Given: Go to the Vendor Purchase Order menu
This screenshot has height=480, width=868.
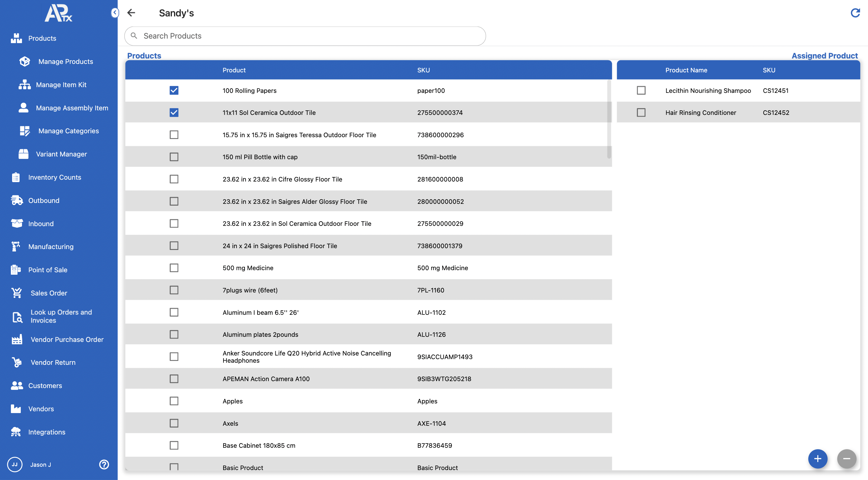Looking at the screenshot, I should pos(67,339).
